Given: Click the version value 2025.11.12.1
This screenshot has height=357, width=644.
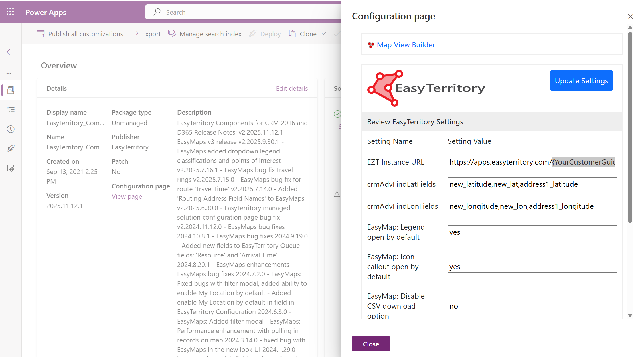Looking at the screenshot, I should 64,206.
